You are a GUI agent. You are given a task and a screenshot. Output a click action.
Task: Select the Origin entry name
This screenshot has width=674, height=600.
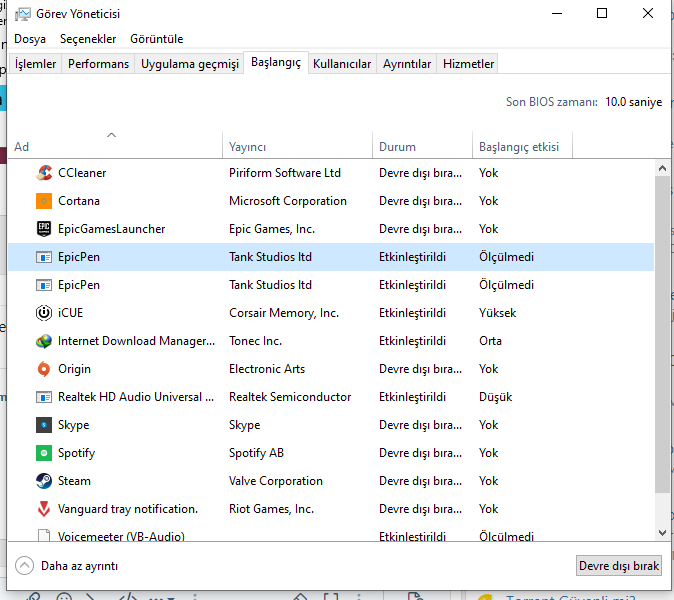[x=74, y=369]
